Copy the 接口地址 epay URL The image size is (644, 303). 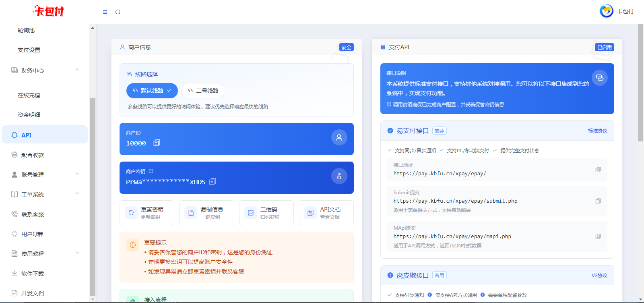(598, 170)
